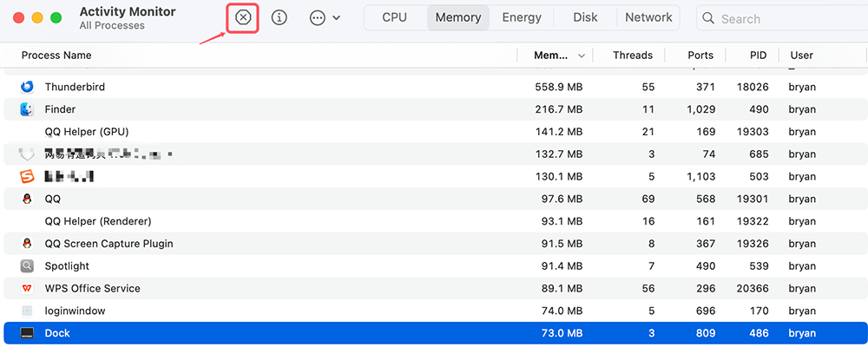Click the Spotlight magnifier icon
This screenshot has width=868, height=347.
[27, 266]
